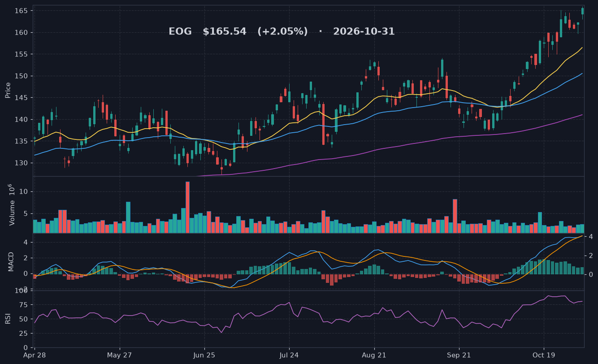
Task: Click the 2 tick on right MACD axis
Action: point(591,256)
